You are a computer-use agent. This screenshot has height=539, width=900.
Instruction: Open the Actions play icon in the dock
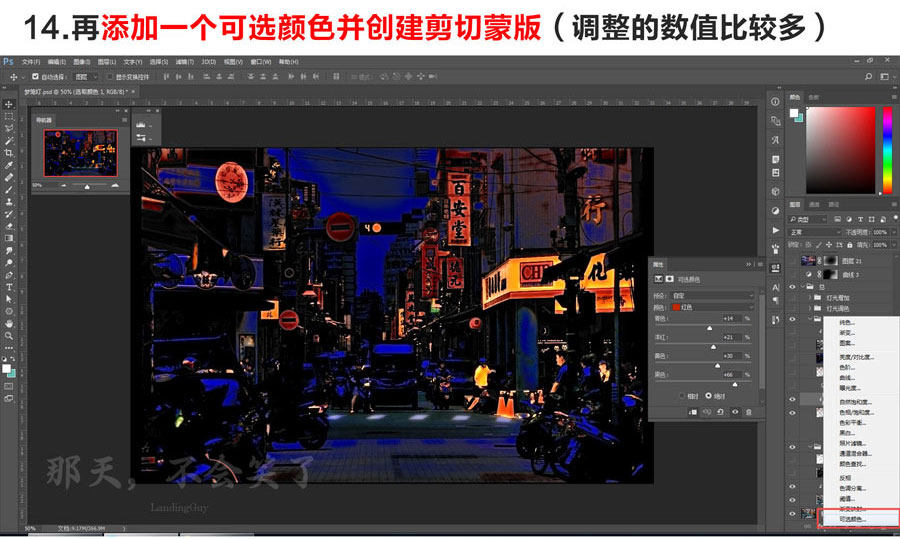pyautogui.click(x=775, y=230)
